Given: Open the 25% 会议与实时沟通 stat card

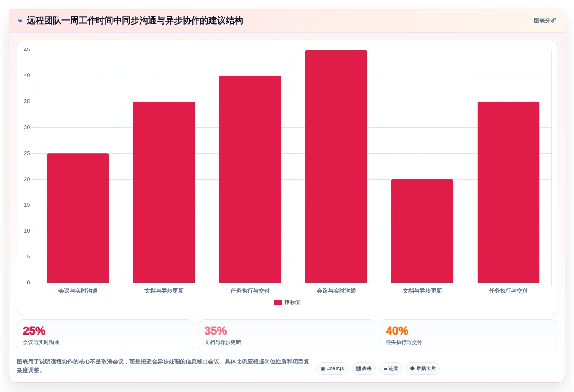Looking at the screenshot, I should pos(106,335).
